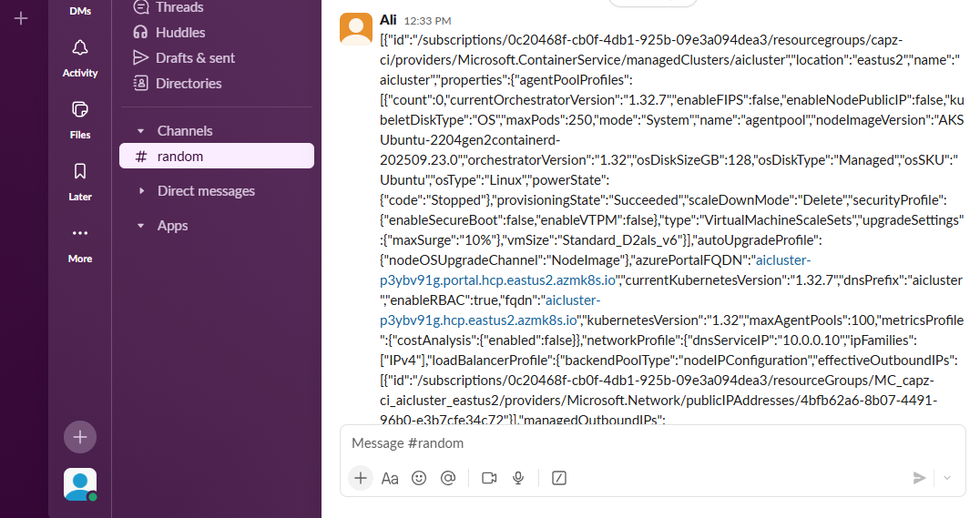The width and height of the screenshot is (980, 518).
Task: Record an audio clip with microphone
Action: pyautogui.click(x=518, y=478)
